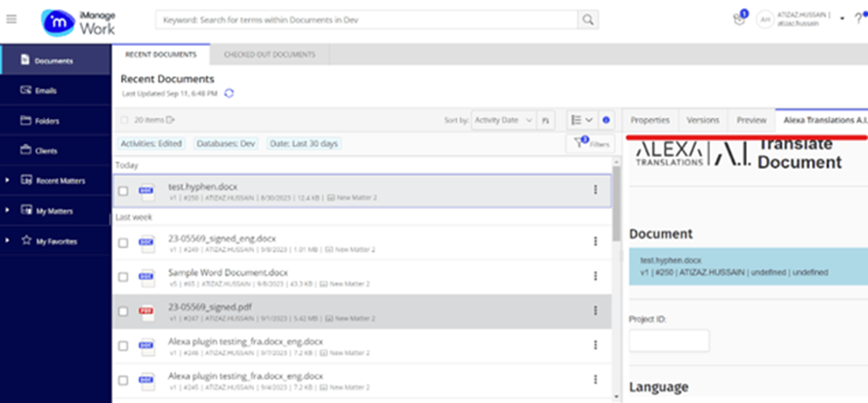Click the document list vertical scrollbar
Image resolution: width=868 pixels, height=403 pixels.
coord(617,204)
